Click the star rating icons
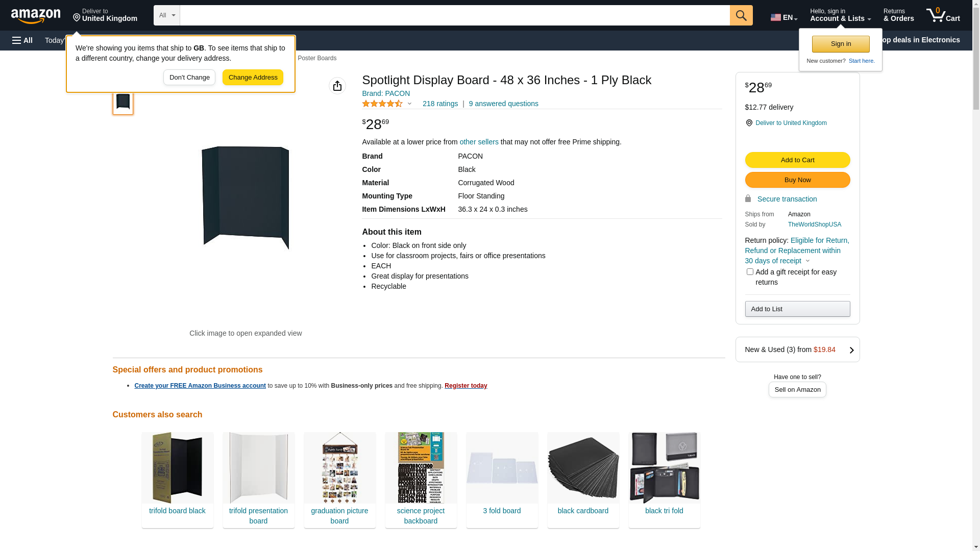The image size is (980, 551). 382,104
